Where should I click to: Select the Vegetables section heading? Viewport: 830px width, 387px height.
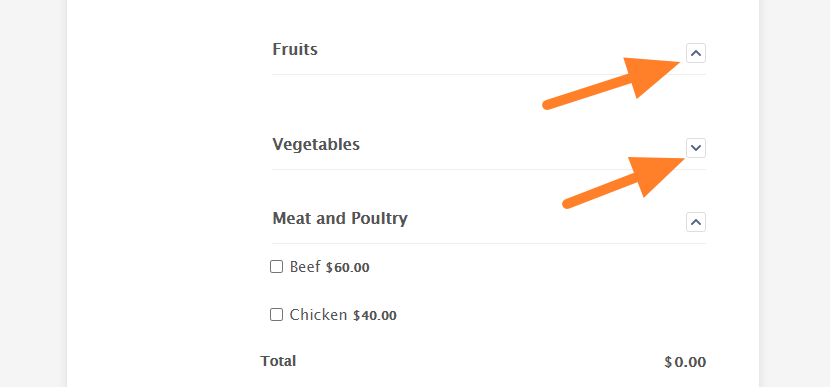[316, 144]
